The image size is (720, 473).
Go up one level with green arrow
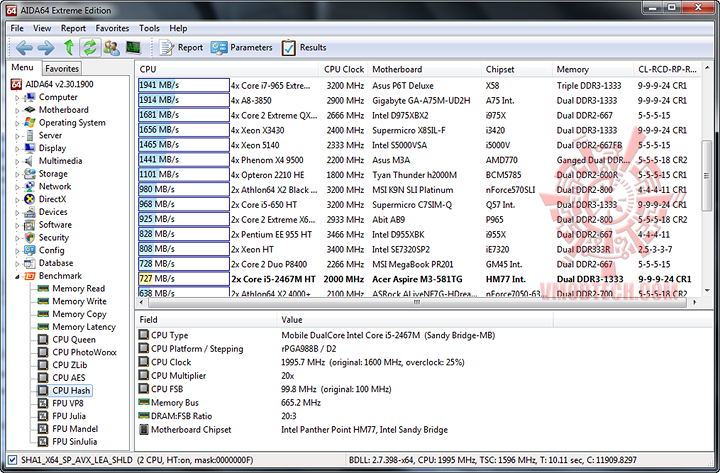(69, 48)
